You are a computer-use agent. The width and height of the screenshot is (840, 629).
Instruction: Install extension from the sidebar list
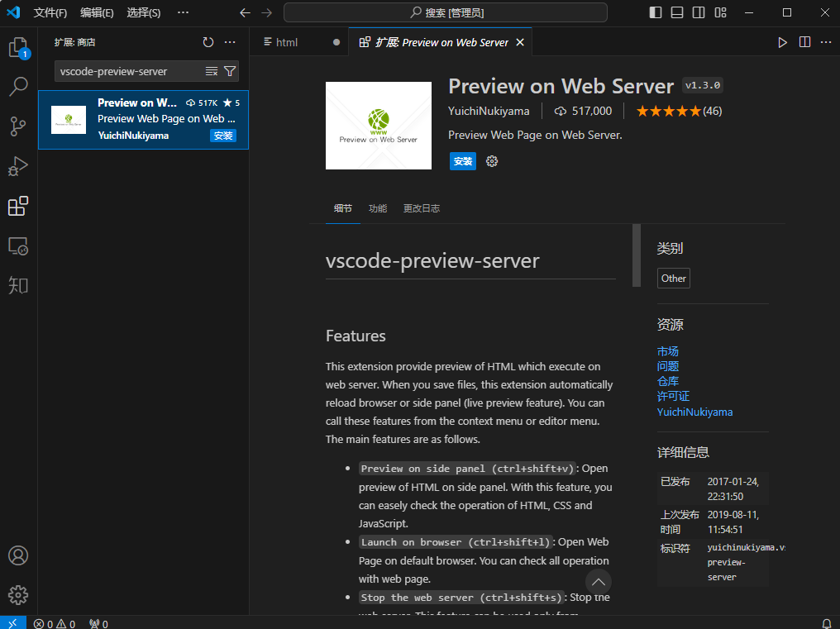(x=223, y=136)
